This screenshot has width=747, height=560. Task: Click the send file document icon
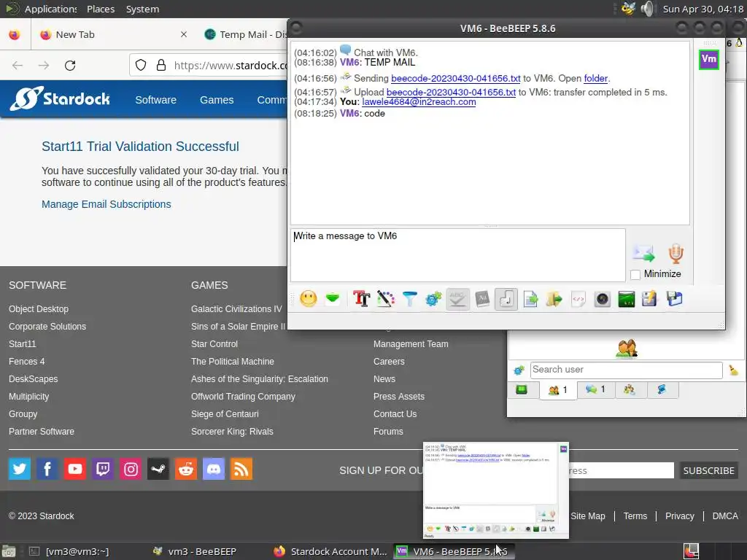coord(530,299)
